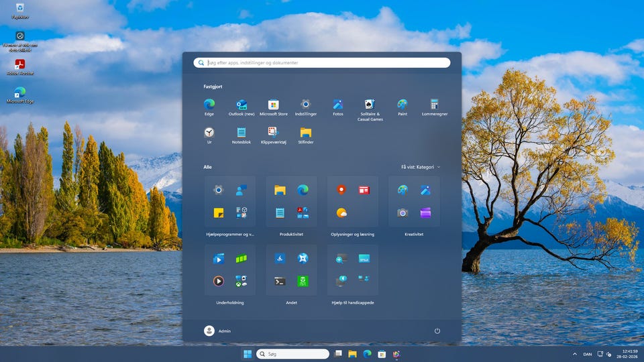Open Lommeregner calculator app
Viewport: 644px width, 362px height.
pos(435,107)
